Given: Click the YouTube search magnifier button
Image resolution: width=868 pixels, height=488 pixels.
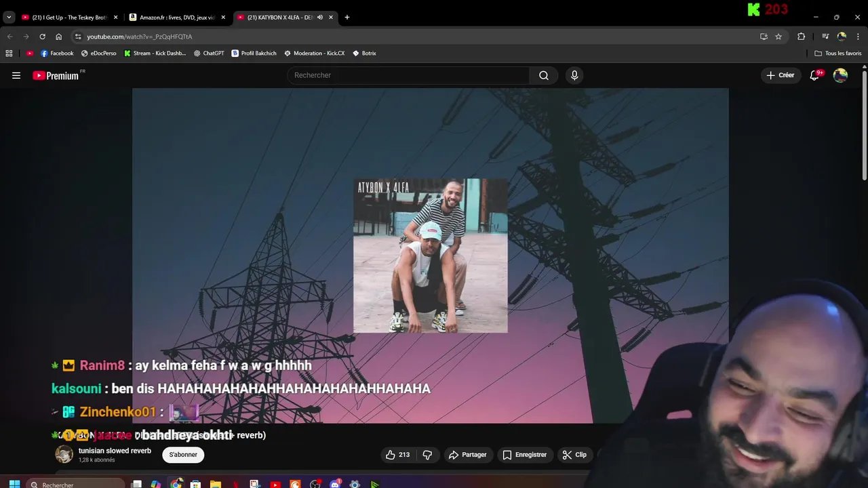Looking at the screenshot, I should coord(544,75).
